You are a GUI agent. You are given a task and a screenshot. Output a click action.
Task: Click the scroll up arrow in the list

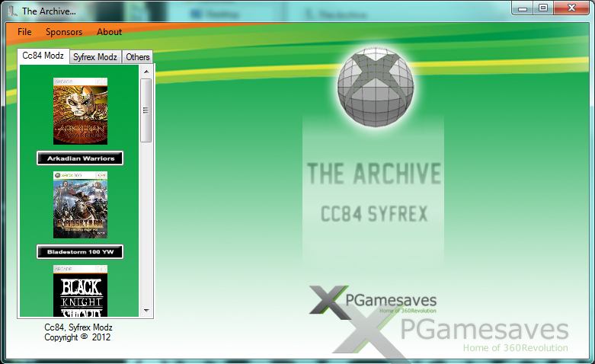[x=146, y=72]
